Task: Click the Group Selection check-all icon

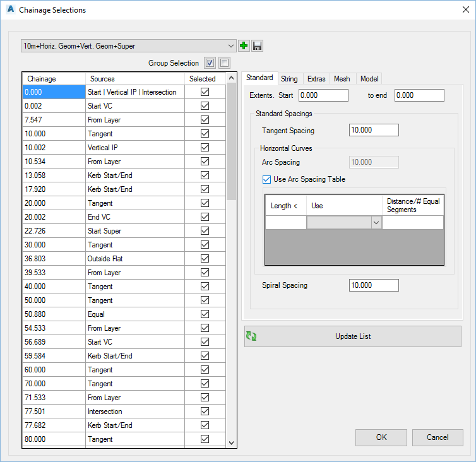Action: pyautogui.click(x=210, y=63)
